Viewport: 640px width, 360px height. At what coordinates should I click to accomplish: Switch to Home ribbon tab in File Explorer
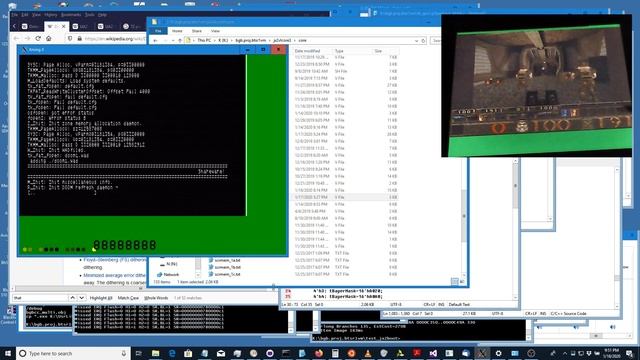[177, 31]
